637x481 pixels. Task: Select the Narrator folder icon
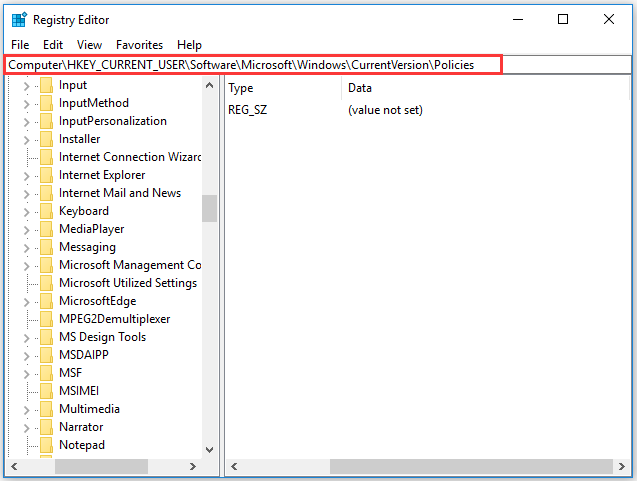(x=46, y=427)
